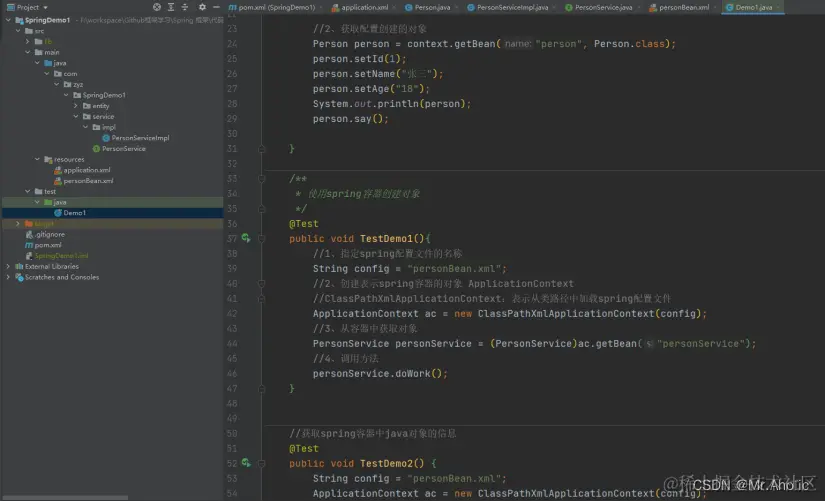825x501 pixels.
Task: Collapse the resources folder
Action: click(x=37, y=159)
